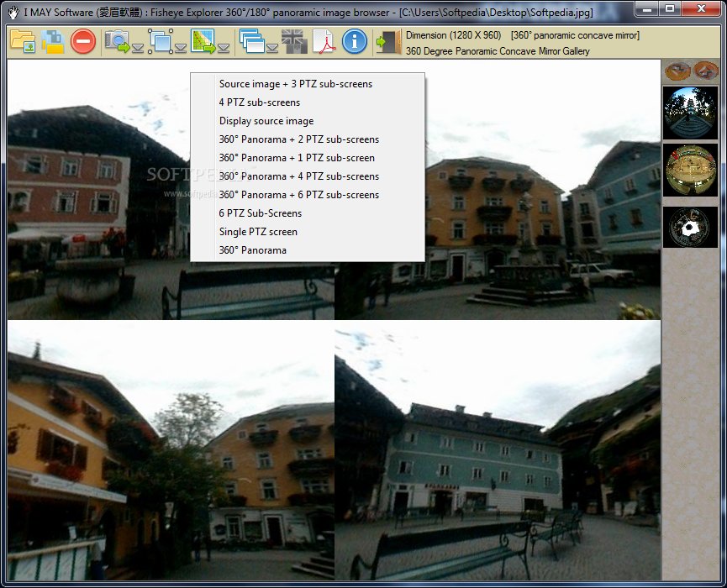Click the left orange gallery navigation button

[677, 71]
